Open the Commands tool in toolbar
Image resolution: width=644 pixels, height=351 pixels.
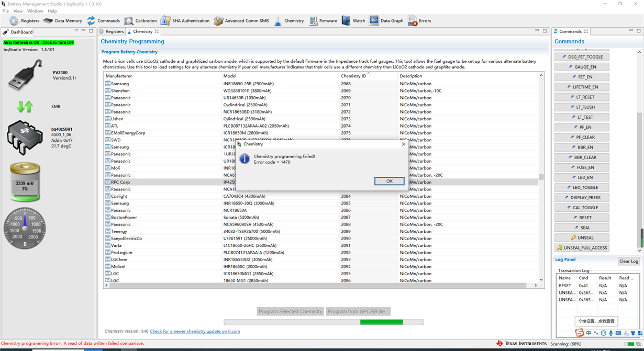pos(103,21)
